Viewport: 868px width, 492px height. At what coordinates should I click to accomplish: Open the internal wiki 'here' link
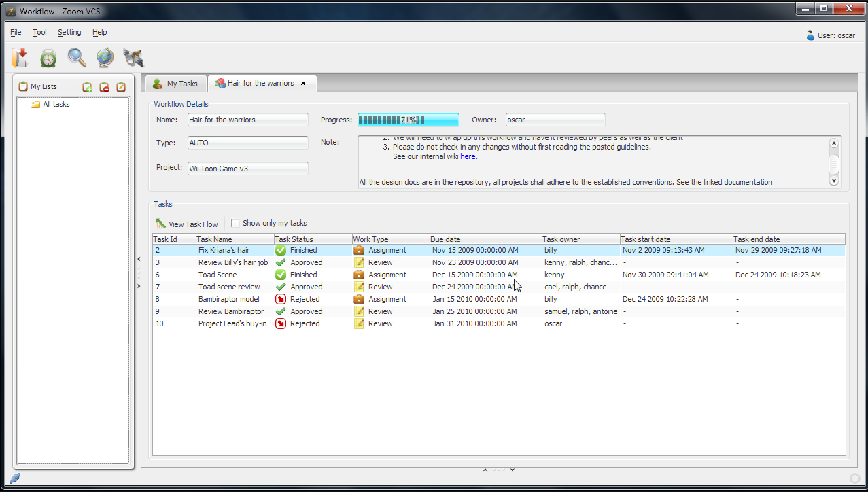[468, 156]
